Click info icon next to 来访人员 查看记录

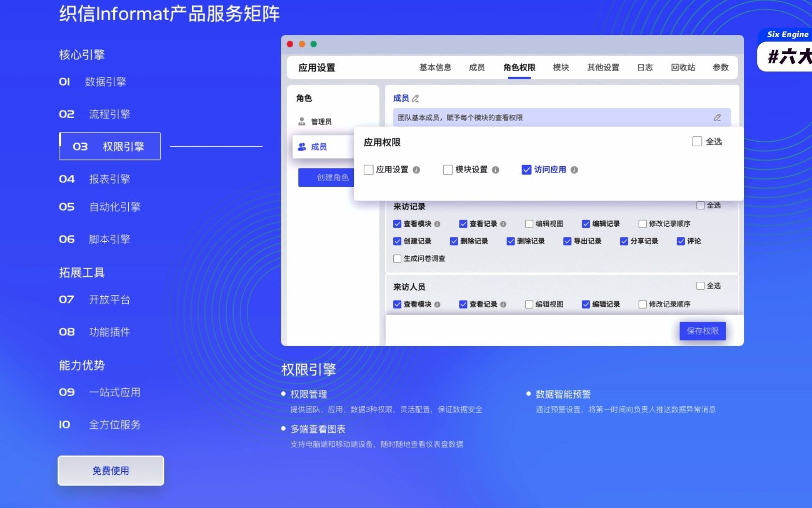(x=503, y=304)
